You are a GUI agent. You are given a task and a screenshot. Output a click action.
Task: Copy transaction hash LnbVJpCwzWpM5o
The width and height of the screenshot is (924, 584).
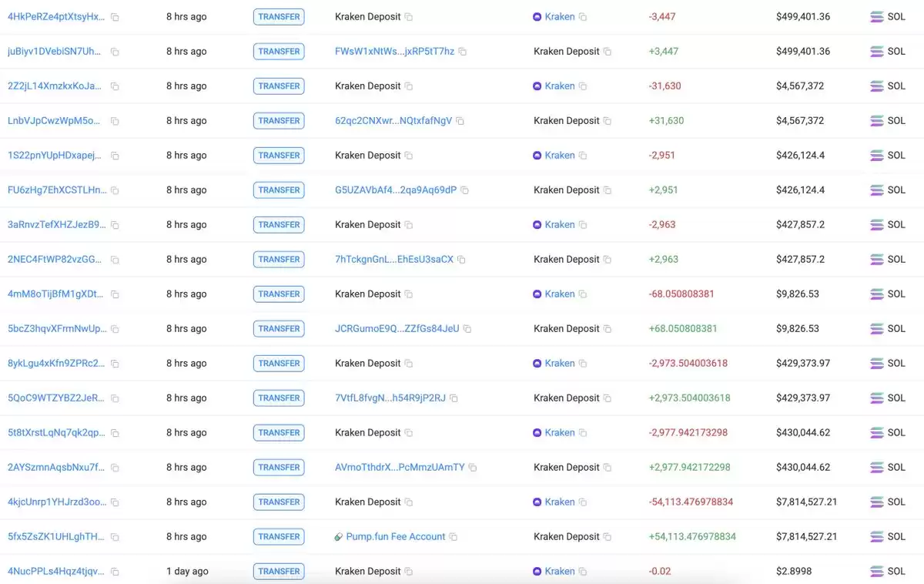click(115, 121)
